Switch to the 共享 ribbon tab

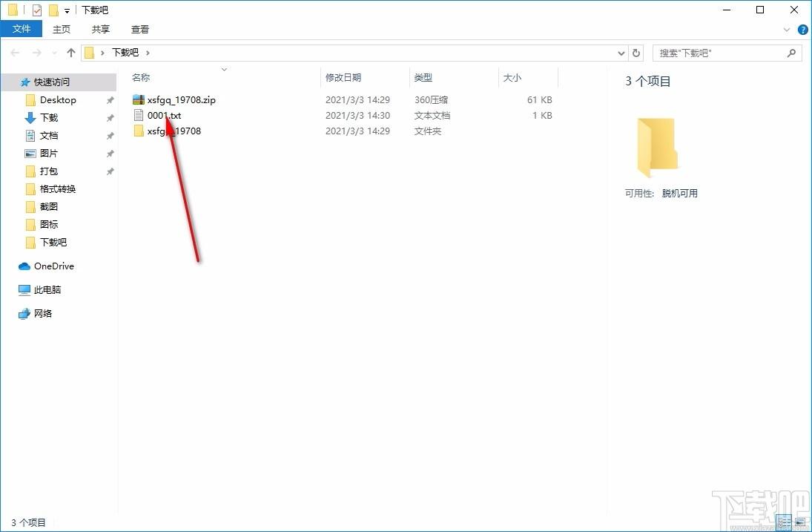tap(100, 29)
